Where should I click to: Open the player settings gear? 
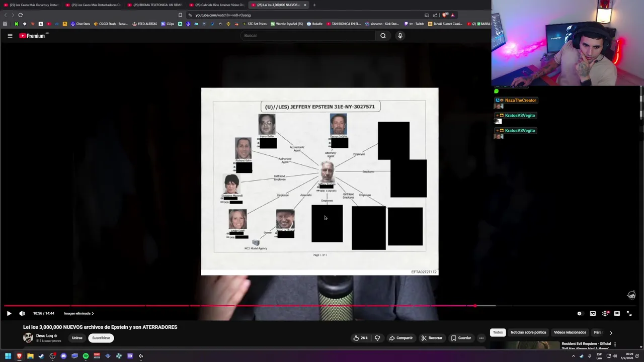tap(605, 313)
